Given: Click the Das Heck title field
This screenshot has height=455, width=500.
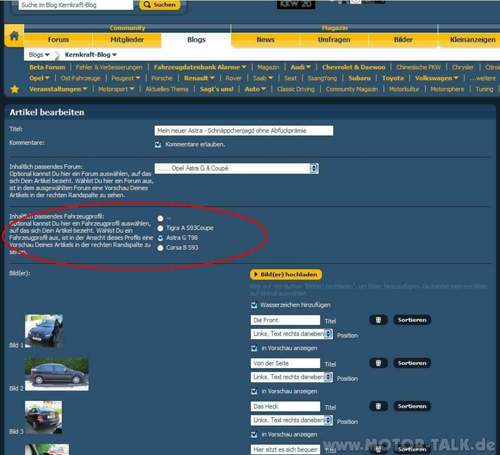Looking at the screenshot, I should (285, 406).
